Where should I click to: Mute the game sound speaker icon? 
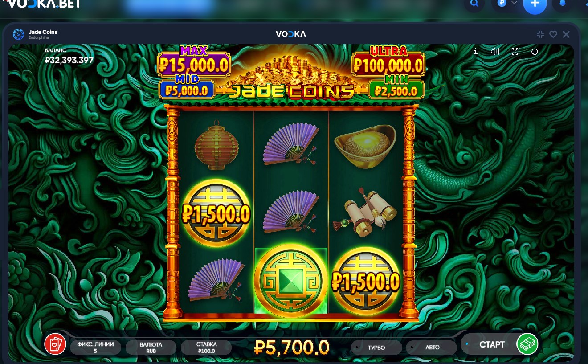[x=495, y=51]
